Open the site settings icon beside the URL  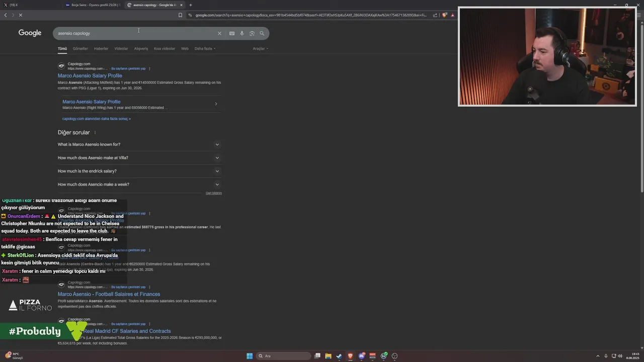(190, 15)
